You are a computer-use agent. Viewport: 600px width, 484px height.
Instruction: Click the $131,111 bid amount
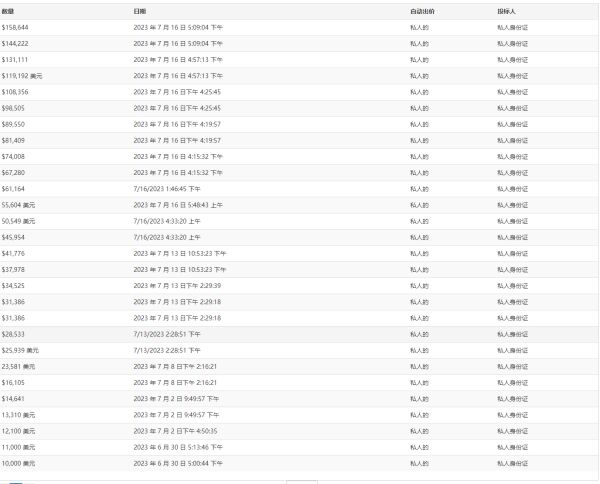click(x=16, y=59)
